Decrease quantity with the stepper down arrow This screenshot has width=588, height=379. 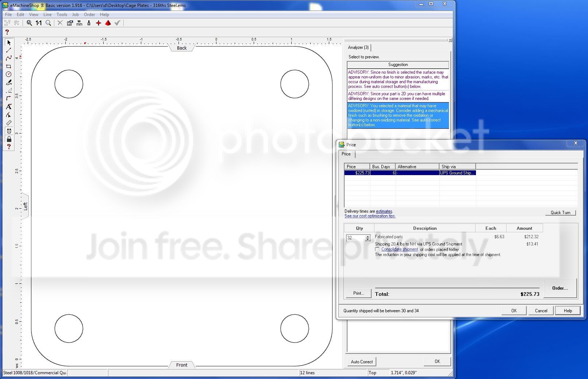point(368,240)
